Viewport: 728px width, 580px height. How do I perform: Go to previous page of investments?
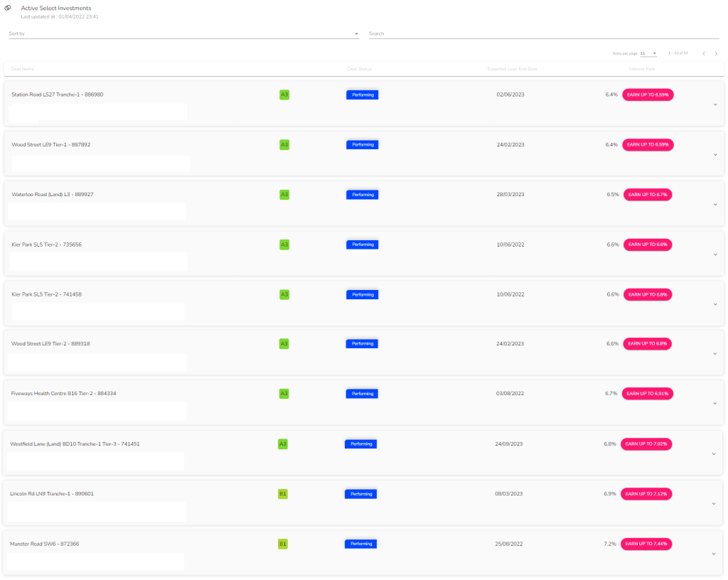click(703, 53)
